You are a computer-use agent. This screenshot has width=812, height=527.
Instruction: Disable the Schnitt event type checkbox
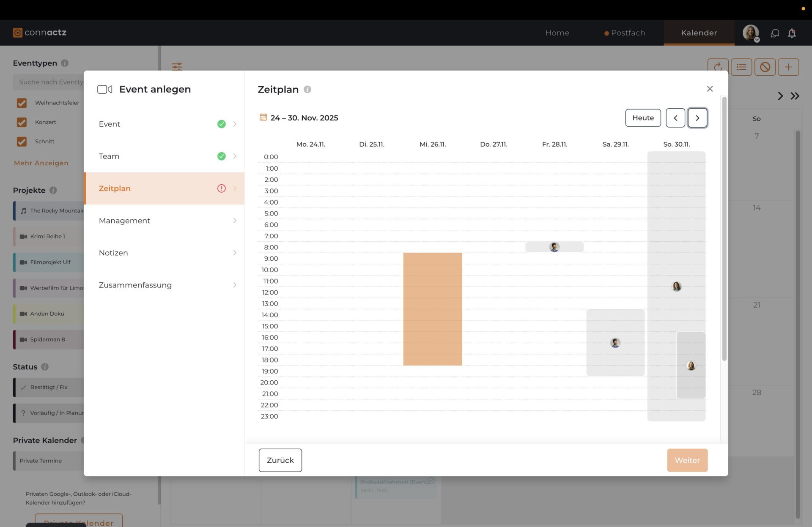coord(22,142)
